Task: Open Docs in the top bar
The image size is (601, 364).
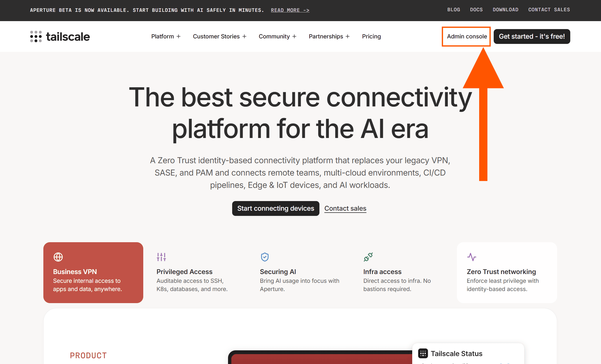Action: 476,10
